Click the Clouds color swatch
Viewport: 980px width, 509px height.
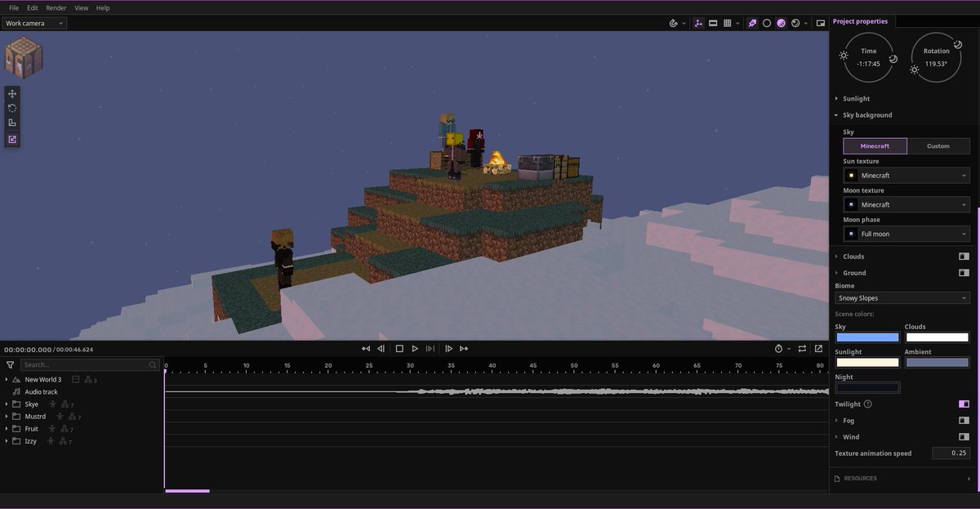click(937, 337)
